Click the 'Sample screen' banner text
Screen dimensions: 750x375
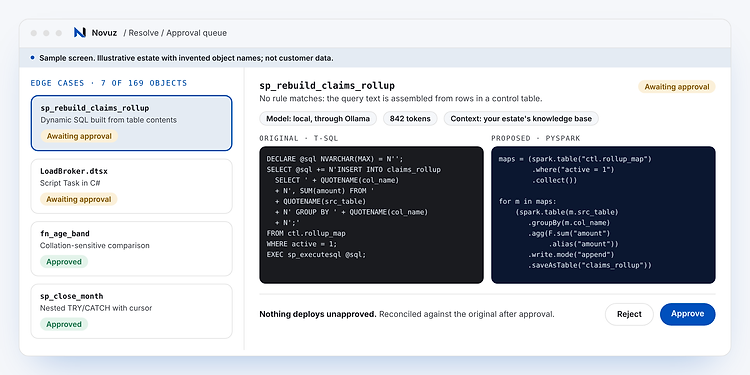186,58
